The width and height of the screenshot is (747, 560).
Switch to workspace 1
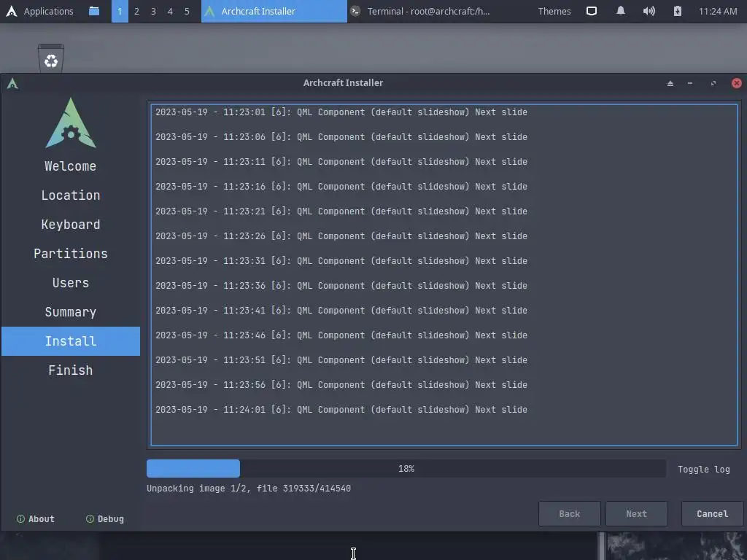pos(120,11)
